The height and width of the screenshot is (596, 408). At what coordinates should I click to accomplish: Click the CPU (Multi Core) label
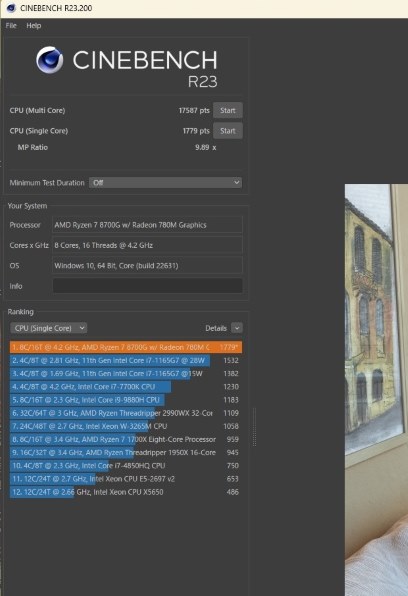[x=37, y=110]
